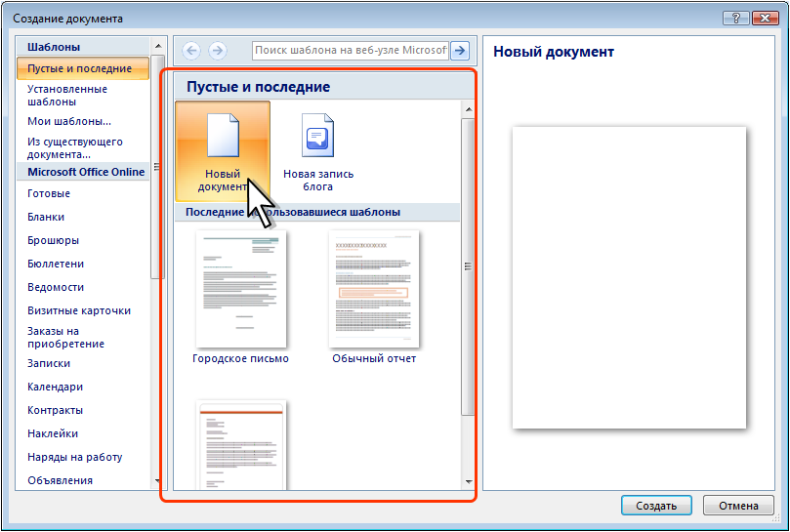
Task: Click the category list scroll down arrow
Action: pyautogui.click(x=157, y=481)
